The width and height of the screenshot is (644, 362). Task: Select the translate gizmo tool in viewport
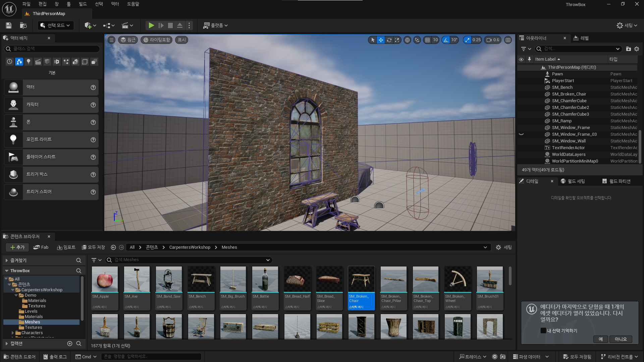click(x=381, y=40)
